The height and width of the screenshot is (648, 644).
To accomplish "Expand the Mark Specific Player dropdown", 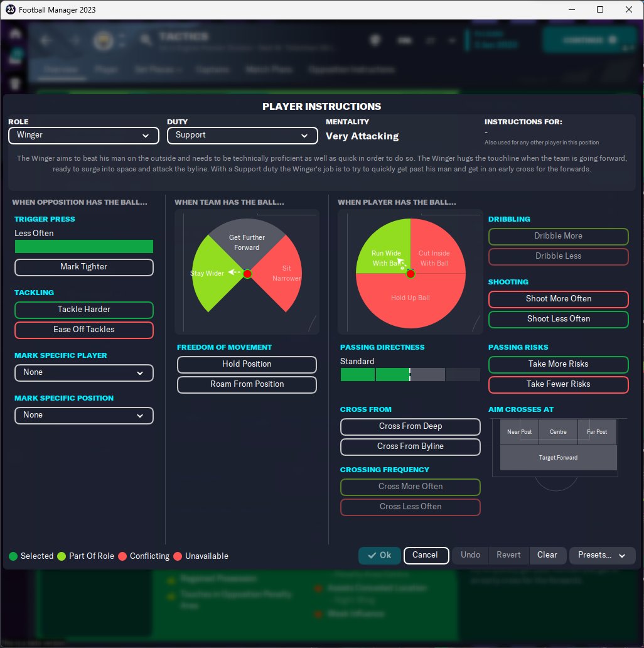I will [x=84, y=373].
